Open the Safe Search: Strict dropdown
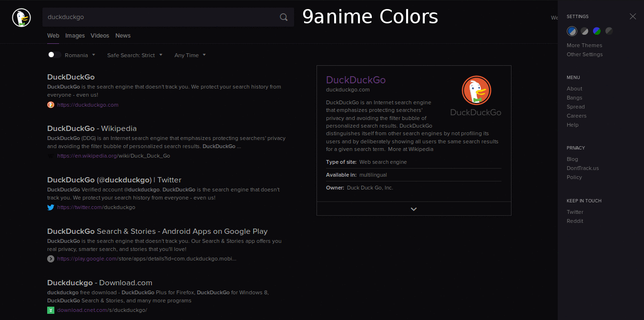 [x=135, y=55]
